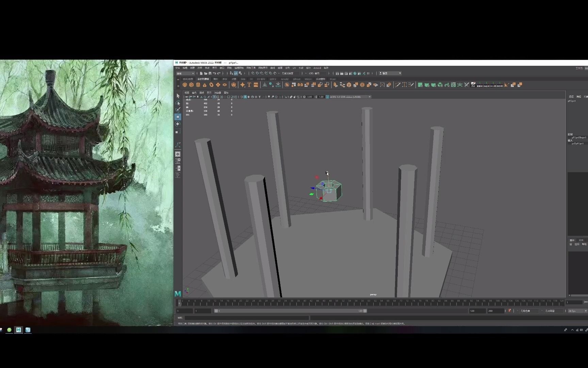
Task: Click the Center Pivot shelf icon
Action: click(265, 85)
